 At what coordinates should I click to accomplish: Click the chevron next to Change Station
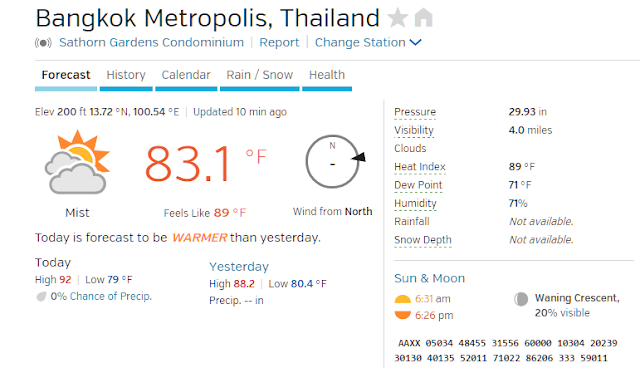pyautogui.click(x=415, y=42)
